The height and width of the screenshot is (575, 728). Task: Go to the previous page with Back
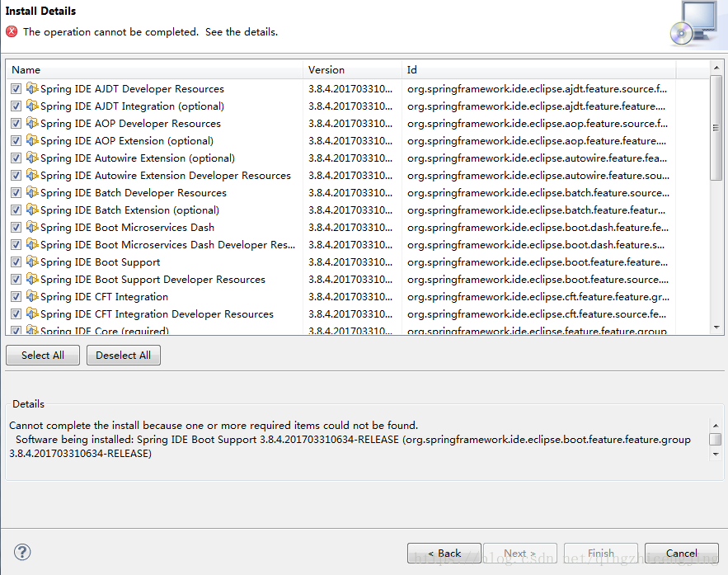point(444,554)
